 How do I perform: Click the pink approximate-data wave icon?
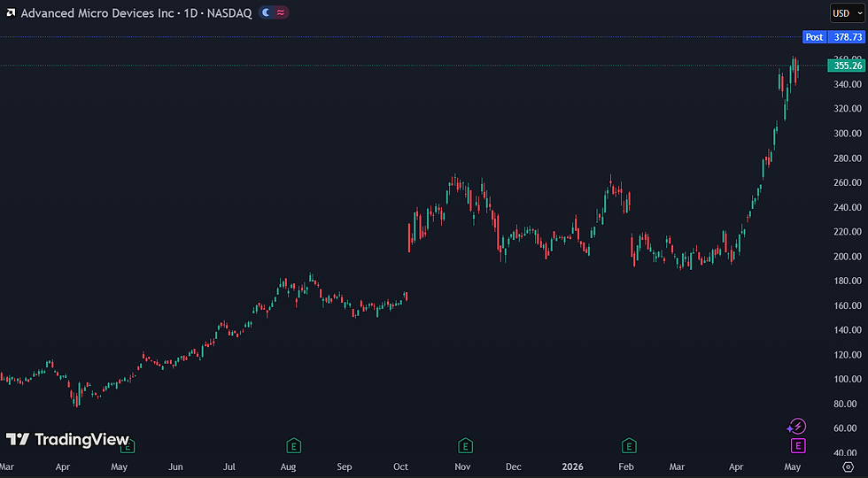click(x=281, y=12)
